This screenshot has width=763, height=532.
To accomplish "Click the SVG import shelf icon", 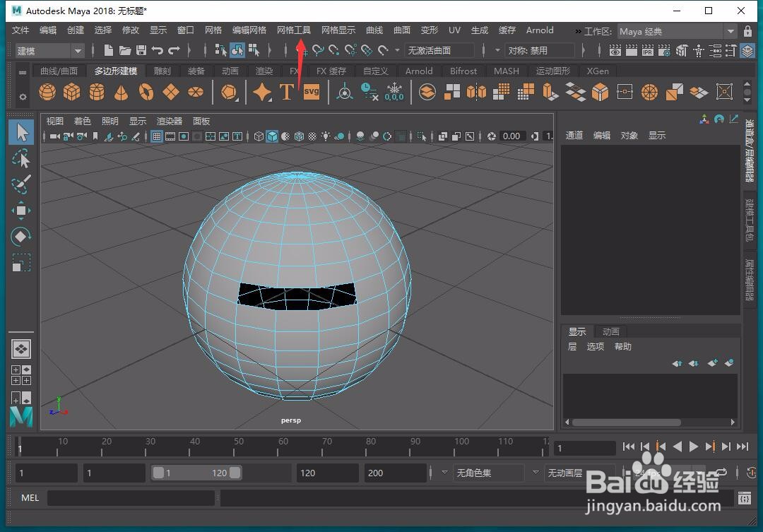I will coord(312,92).
